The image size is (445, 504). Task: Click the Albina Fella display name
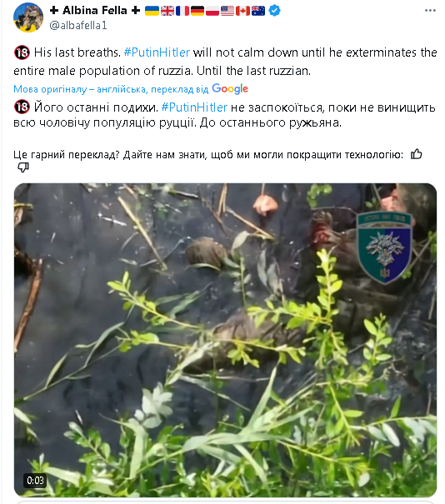tap(95, 10)
